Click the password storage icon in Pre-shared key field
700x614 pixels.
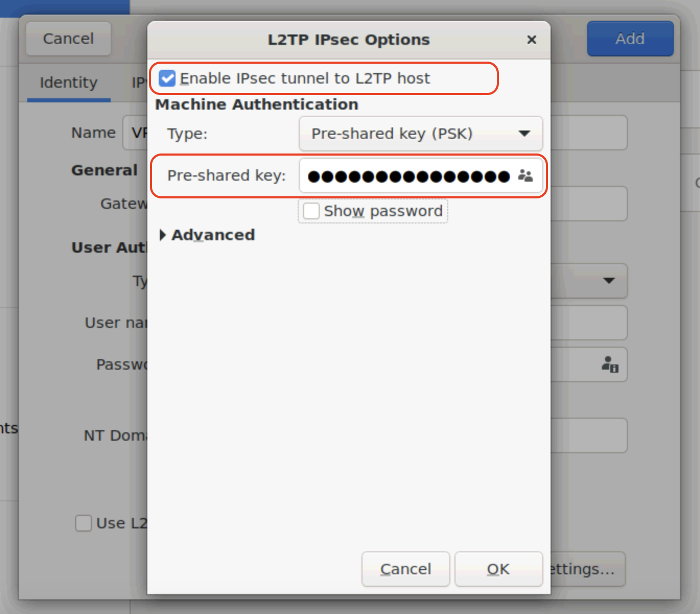coord(525,176)
